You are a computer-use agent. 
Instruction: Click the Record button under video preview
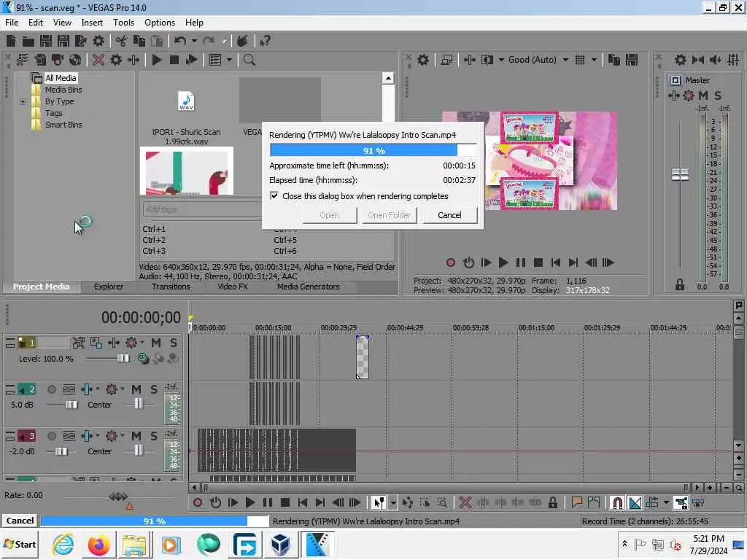(x=451, y=262)
